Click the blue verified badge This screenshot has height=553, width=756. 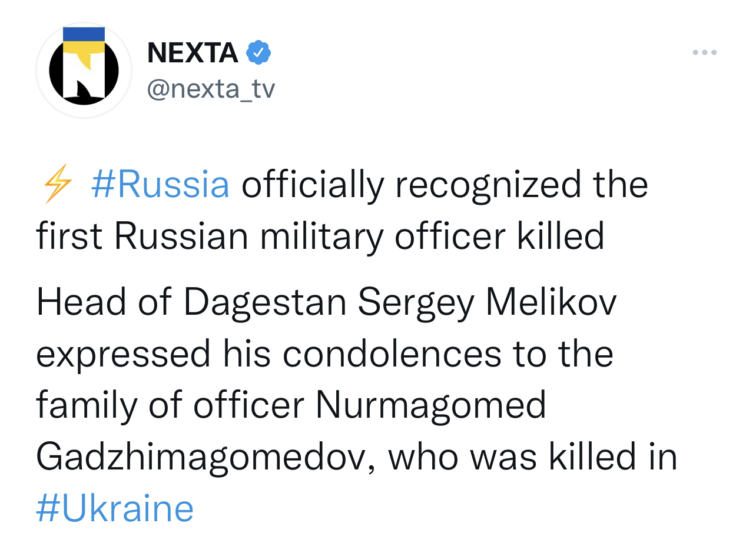258,53
